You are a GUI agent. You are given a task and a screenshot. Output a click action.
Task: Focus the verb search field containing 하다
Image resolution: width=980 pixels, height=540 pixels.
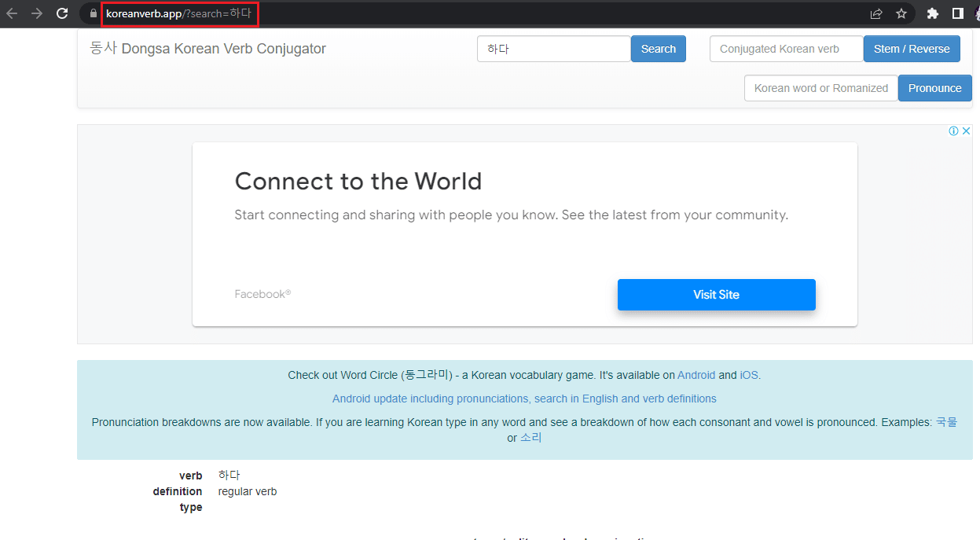click(554, 49)
